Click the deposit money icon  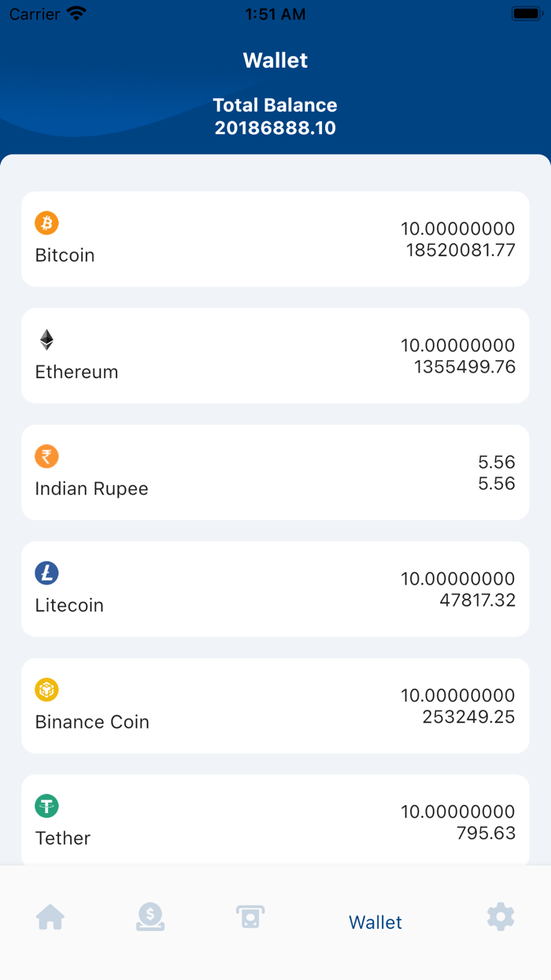[x=150, y=916]
